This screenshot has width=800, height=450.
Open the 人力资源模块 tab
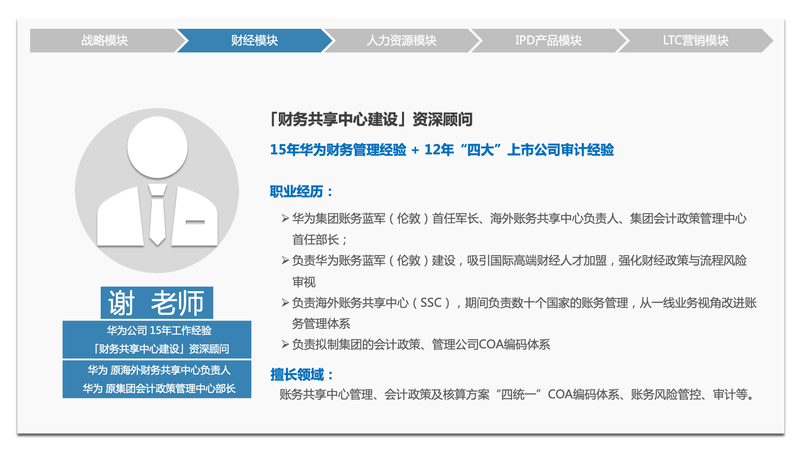(x=400, y=41)
